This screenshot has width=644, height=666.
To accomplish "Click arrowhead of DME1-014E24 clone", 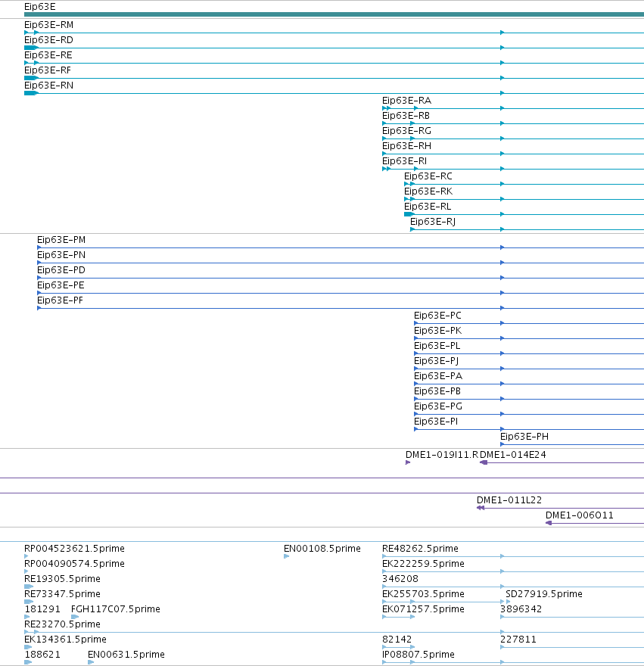I will point(484,462).
